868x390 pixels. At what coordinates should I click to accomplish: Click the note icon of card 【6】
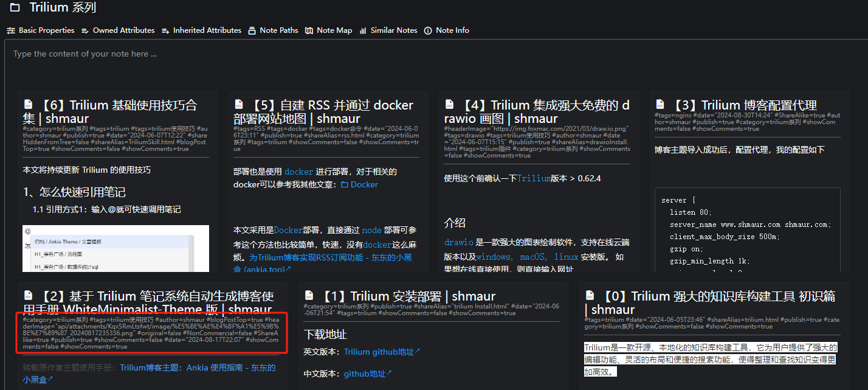28,105
